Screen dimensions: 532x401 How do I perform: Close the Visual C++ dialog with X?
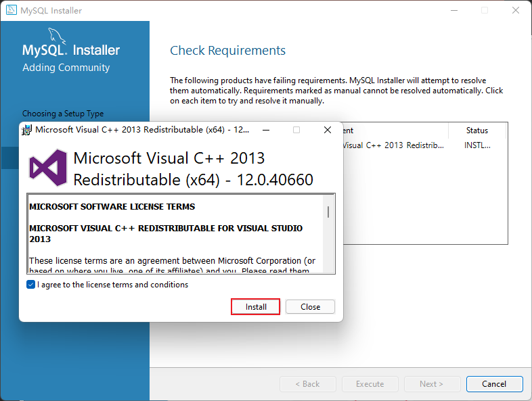[x=328, y=130]
